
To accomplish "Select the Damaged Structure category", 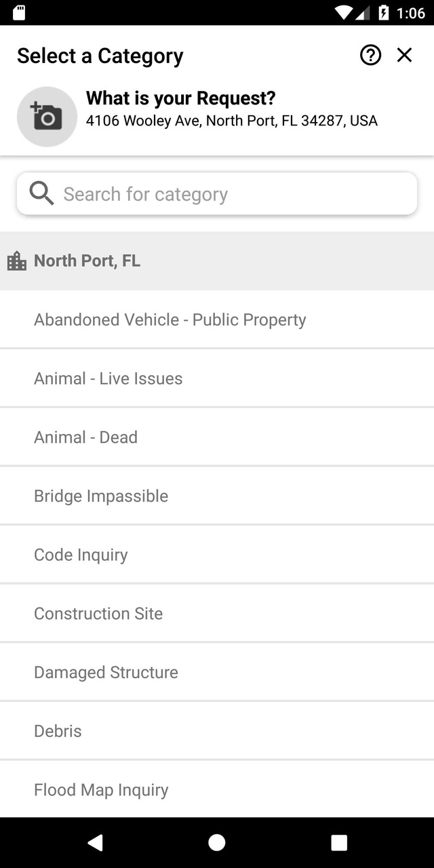I will pyautogui.click(x=106, y=672).
